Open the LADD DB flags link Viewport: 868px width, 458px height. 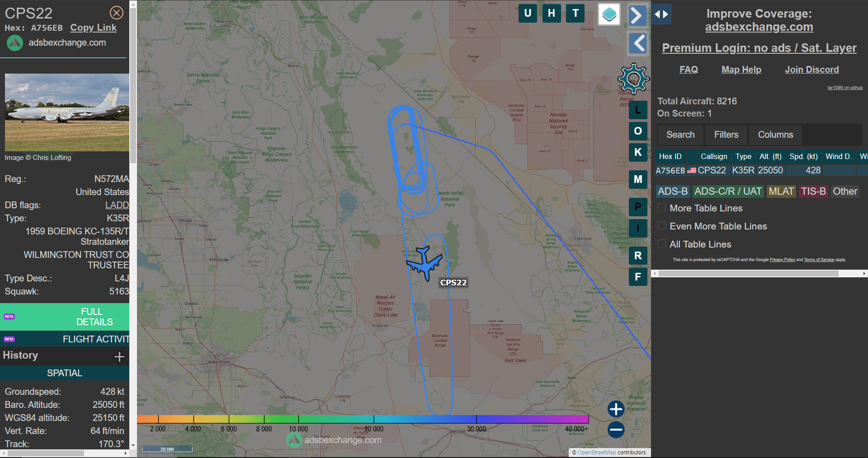point(117,205)
